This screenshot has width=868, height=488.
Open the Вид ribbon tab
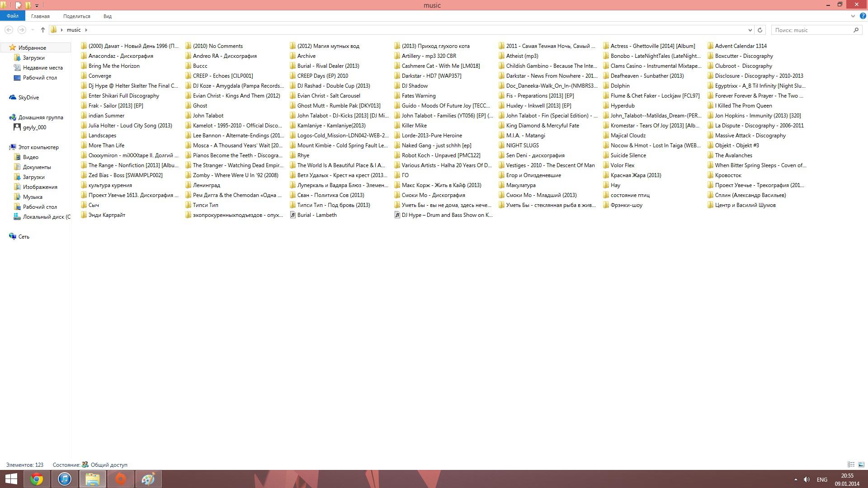[x=107, y=16]
